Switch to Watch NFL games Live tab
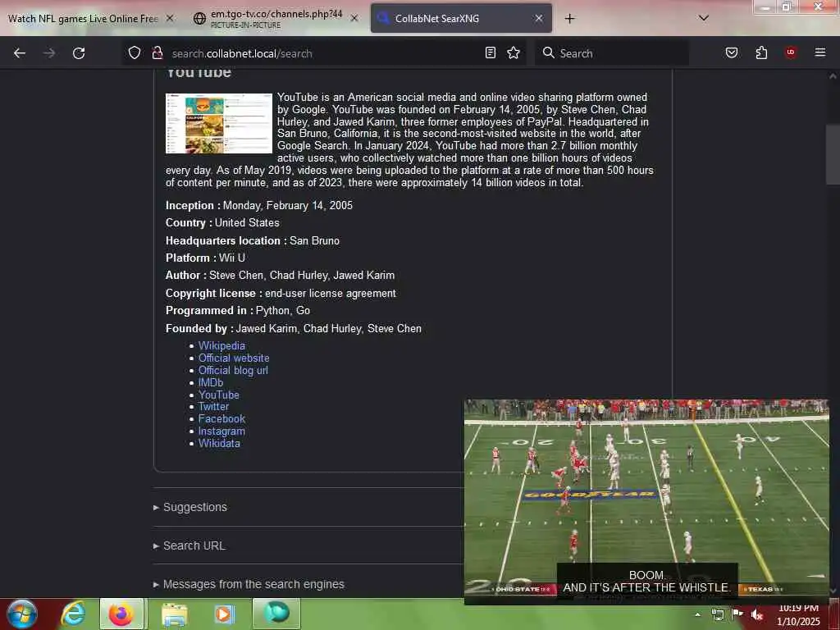The image size is (840, 630). [83, 19]
